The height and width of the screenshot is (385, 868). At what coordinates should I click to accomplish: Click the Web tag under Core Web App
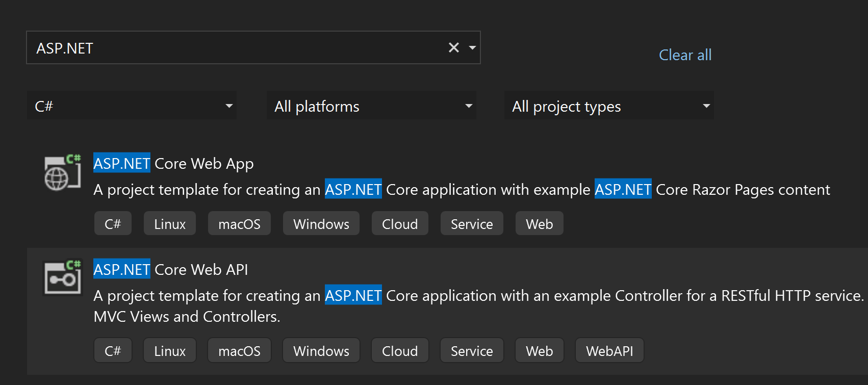540,224
